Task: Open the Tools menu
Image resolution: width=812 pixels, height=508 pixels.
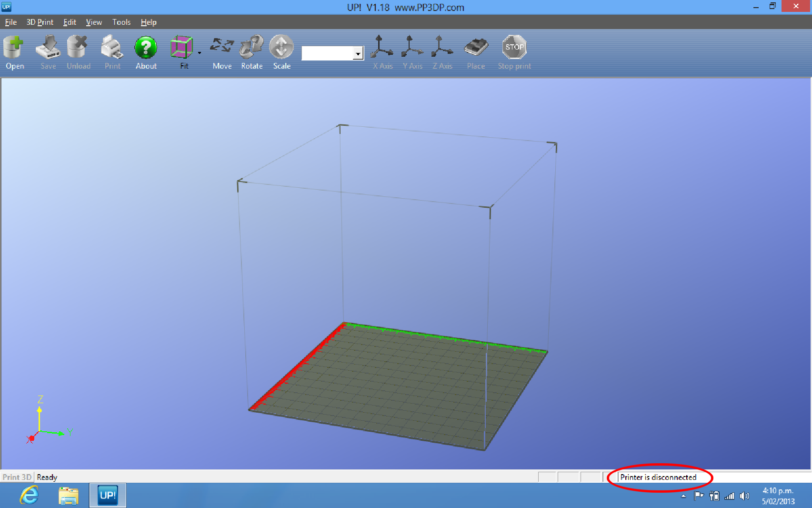Action: [121, 22]
